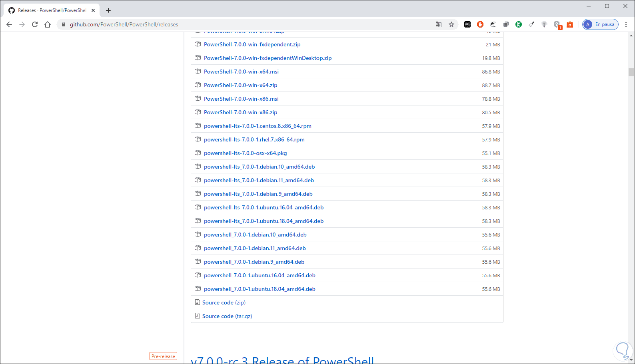Screen dimensions: 635x364
Task: Download PowerShell-7.0.0-win-x64.msi installer
Action: click(x=241, y=72)
